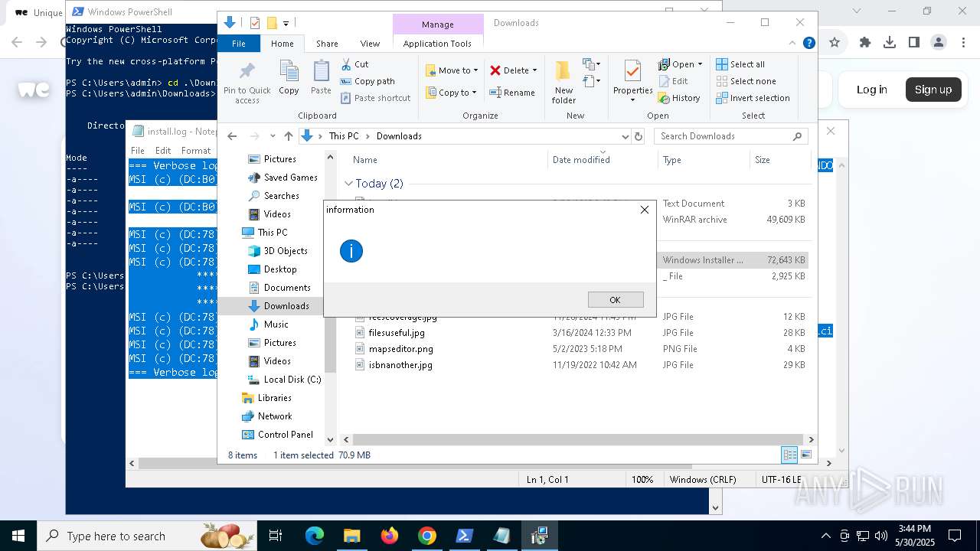
Task: Sort files by Date modified column
Action: coord(581,160)
